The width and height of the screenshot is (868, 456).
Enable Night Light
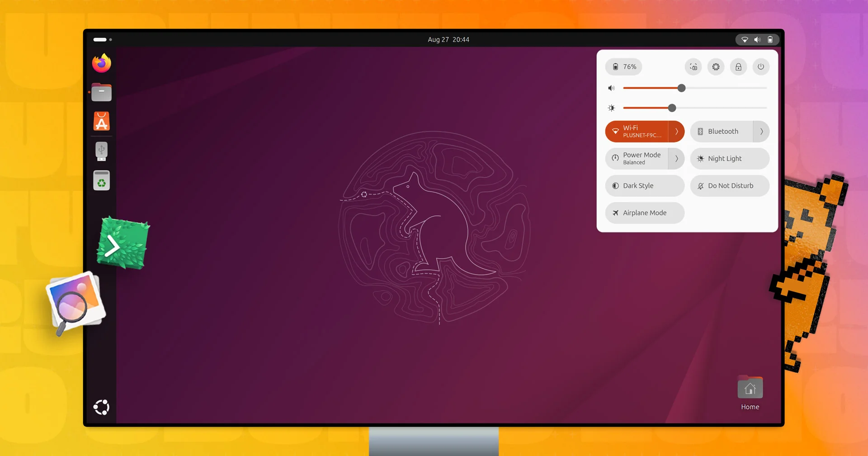coord(730,159)
